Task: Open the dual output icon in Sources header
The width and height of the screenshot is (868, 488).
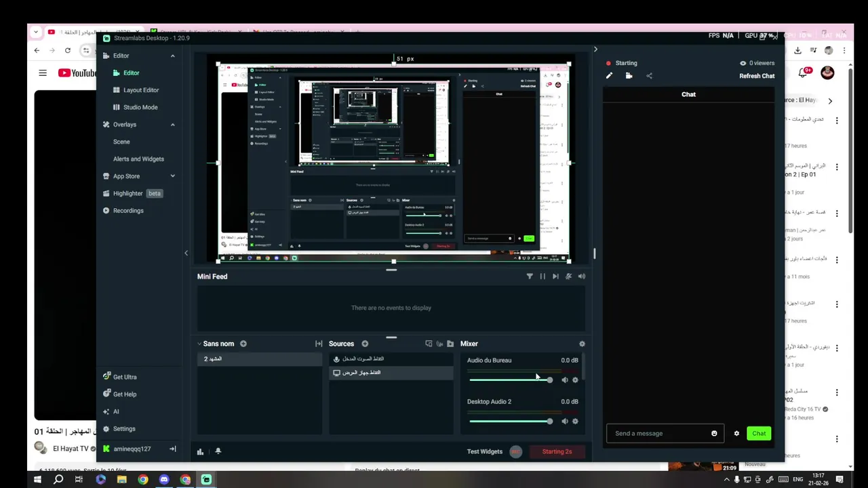Action: (x=429, y=344)
